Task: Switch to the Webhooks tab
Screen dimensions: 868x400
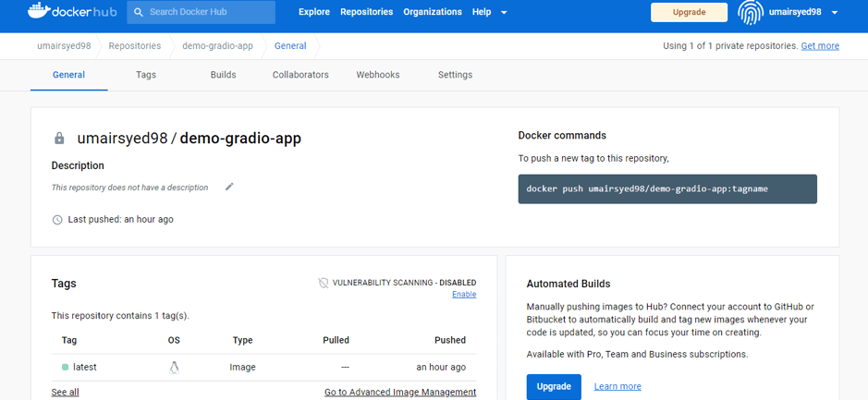Action: pos(378,75)
